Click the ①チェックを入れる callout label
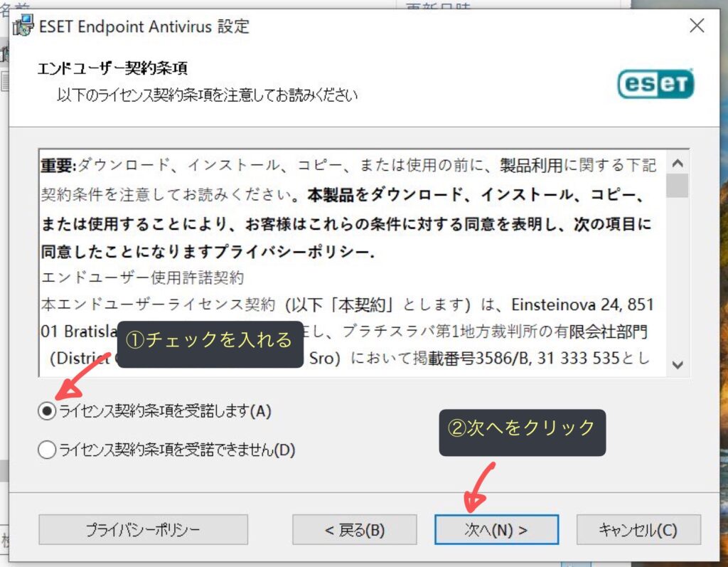728x567 pixels. click(209, 341)
